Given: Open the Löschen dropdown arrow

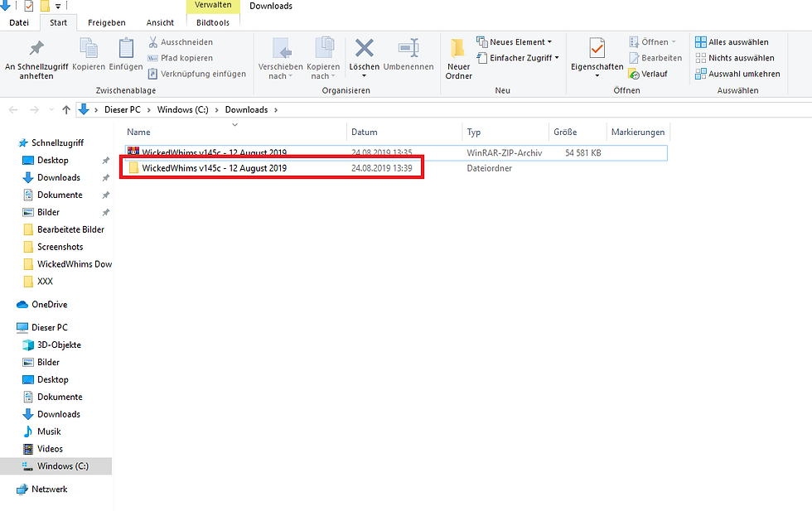Looking at the screenshot, I should coord(364,76).
